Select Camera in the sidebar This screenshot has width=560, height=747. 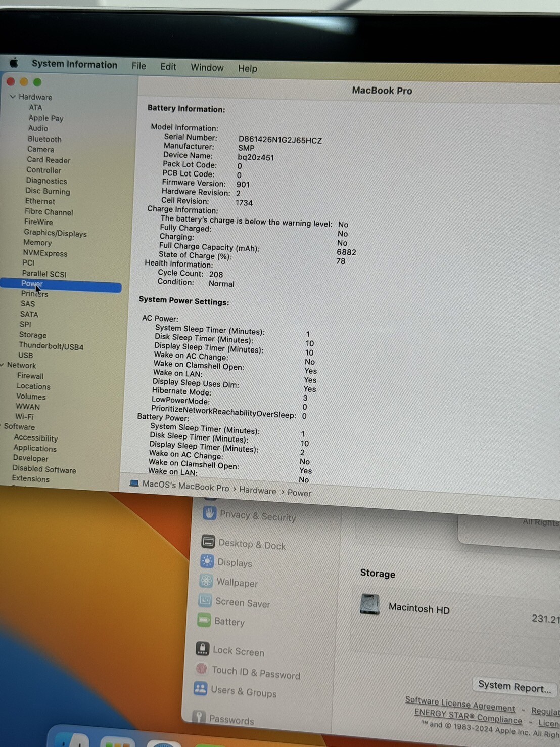pos(40,149)
